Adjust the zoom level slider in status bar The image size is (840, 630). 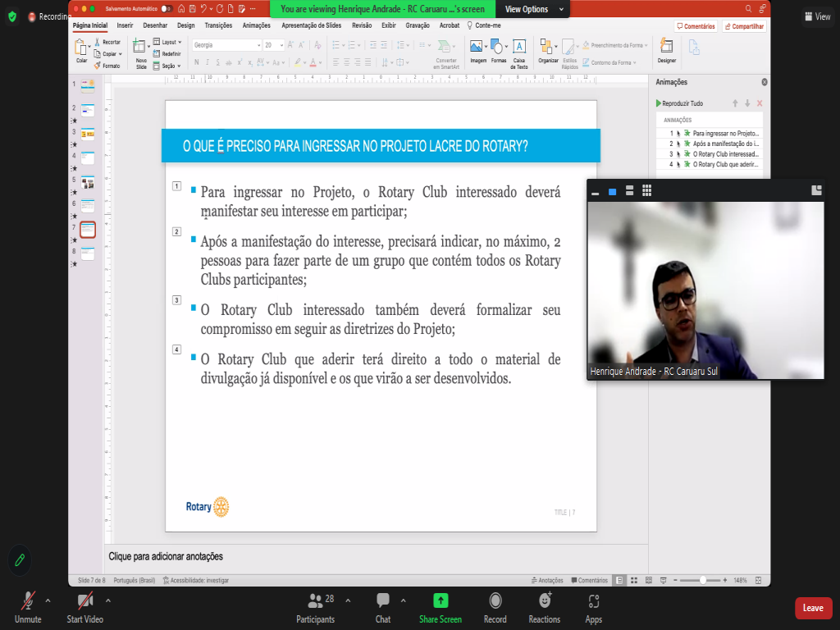point(703,580)
